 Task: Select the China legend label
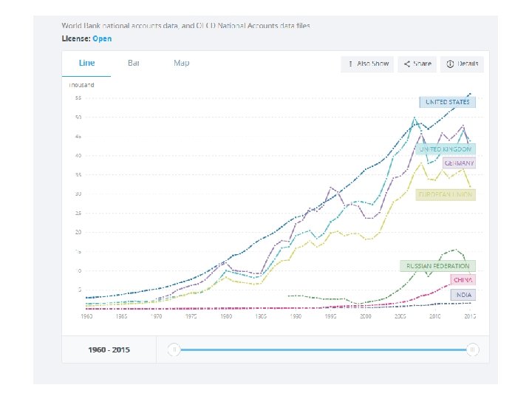[463, 280]
